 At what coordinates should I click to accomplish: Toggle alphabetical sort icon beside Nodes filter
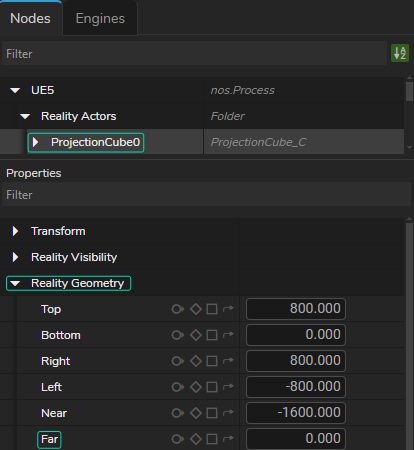(400, 53)
